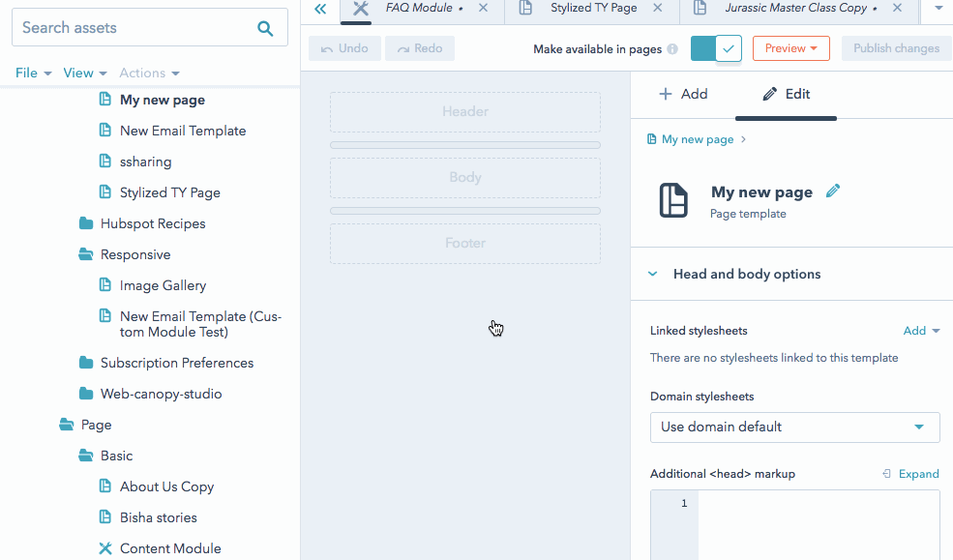Open the Bisha stories template

click(159, 517)
